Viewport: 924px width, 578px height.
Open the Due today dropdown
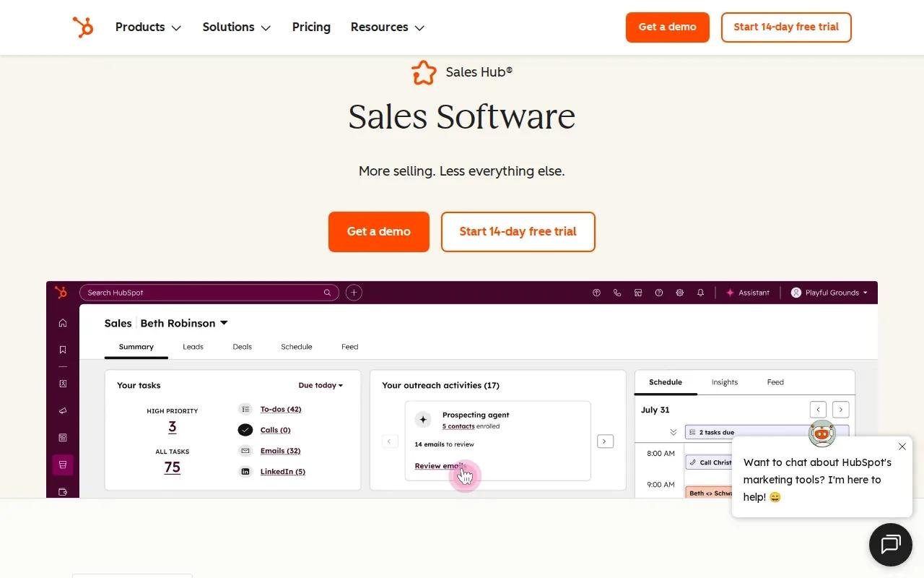[321, 386]
